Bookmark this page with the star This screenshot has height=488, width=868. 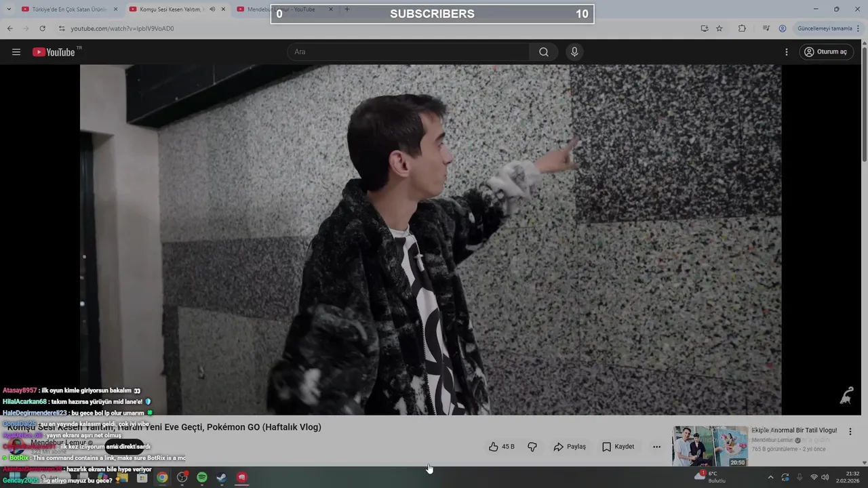(x=719, y=28)
